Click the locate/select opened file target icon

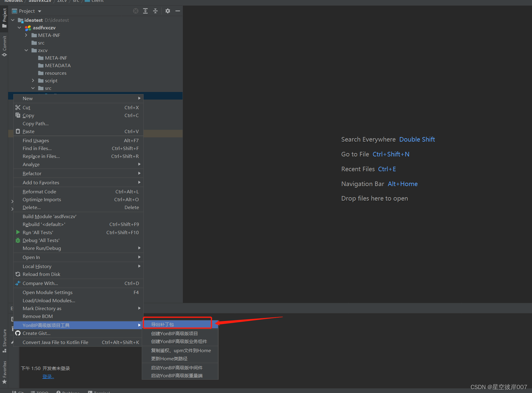pos(136,11)
